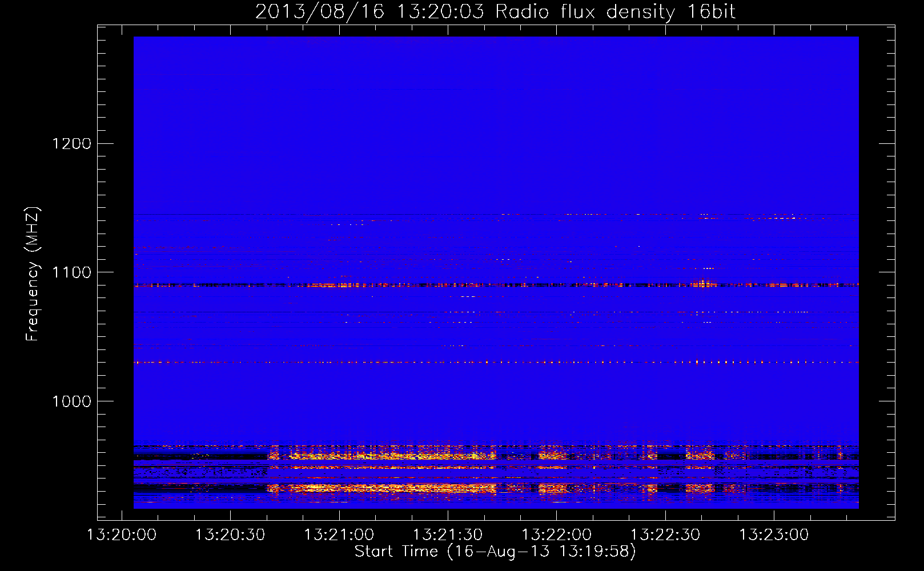924x571 pixels.
Task: Click the 'Start Time (16-Aug-13 13:19:58)' axis label
Action: (495, 552)
